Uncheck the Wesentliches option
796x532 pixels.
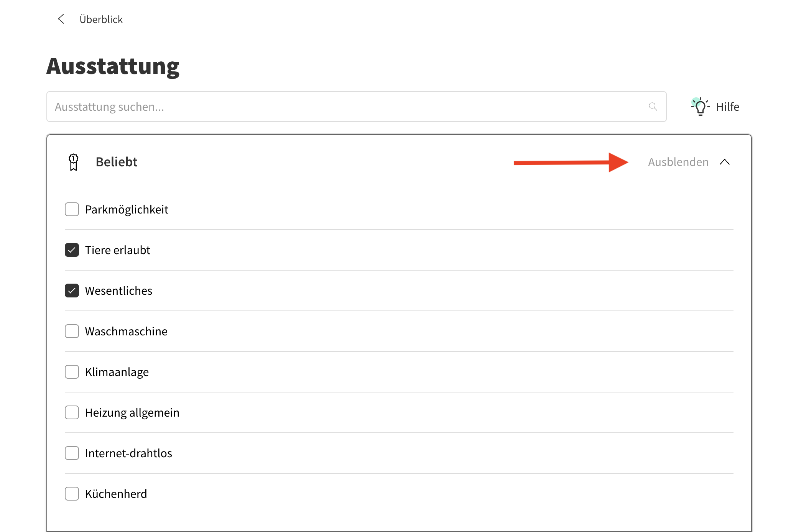click(72, 291)
